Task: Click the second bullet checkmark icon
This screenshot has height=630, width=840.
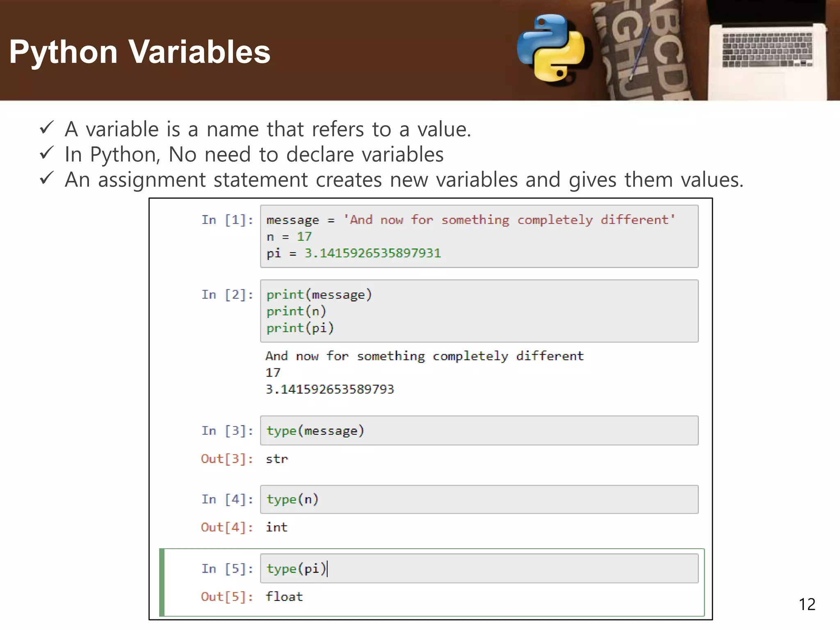Action: [x=47, y=153]
